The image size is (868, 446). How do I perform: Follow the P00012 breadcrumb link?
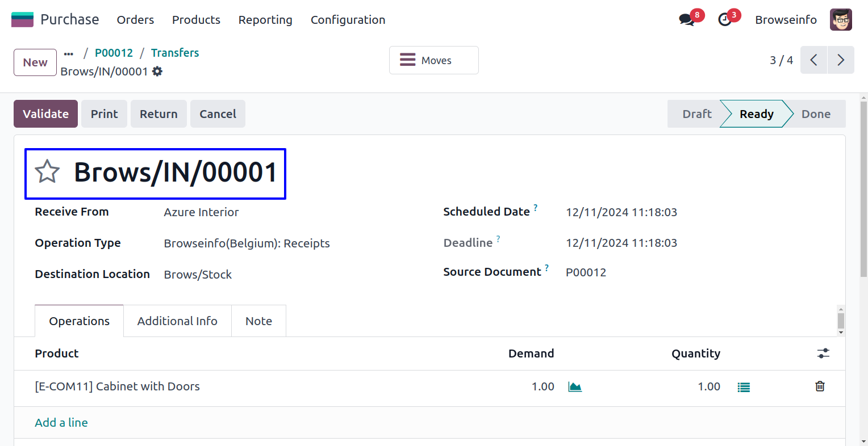tap(114, 53)
